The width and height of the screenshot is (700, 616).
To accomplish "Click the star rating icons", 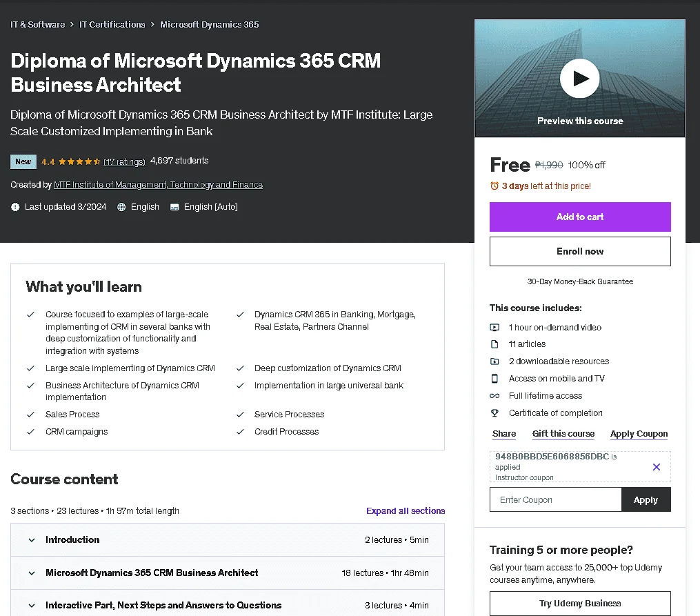I will [x=79, y=161].
